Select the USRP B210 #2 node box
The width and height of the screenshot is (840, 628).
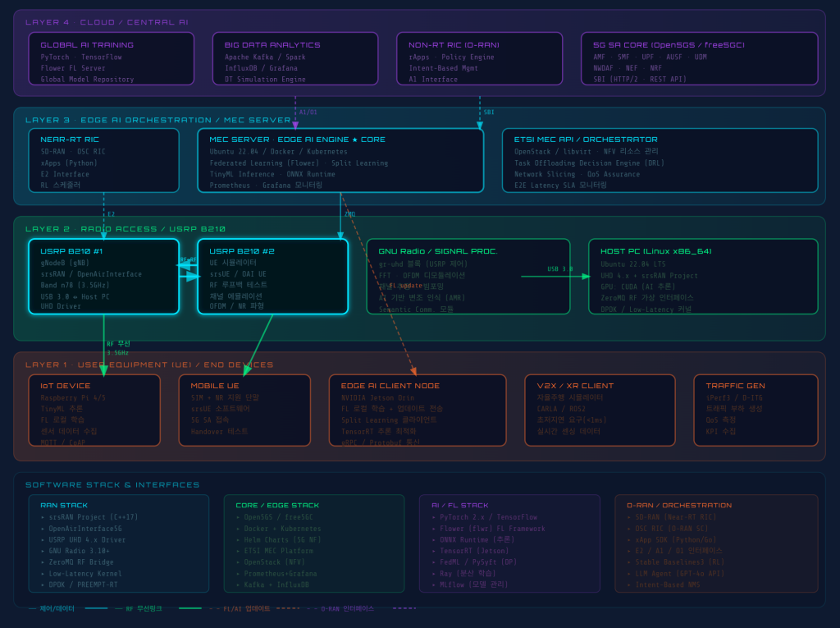272,277
